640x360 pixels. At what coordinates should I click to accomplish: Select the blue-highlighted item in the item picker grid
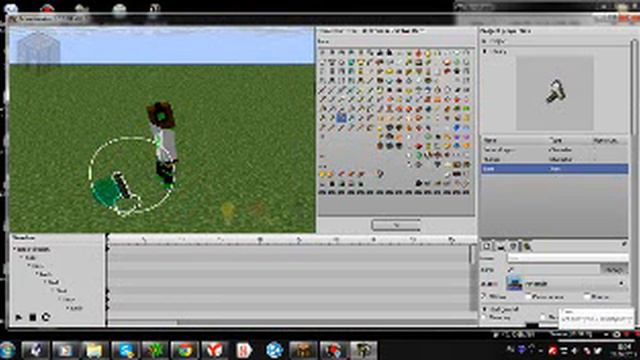tap(342, 118)
